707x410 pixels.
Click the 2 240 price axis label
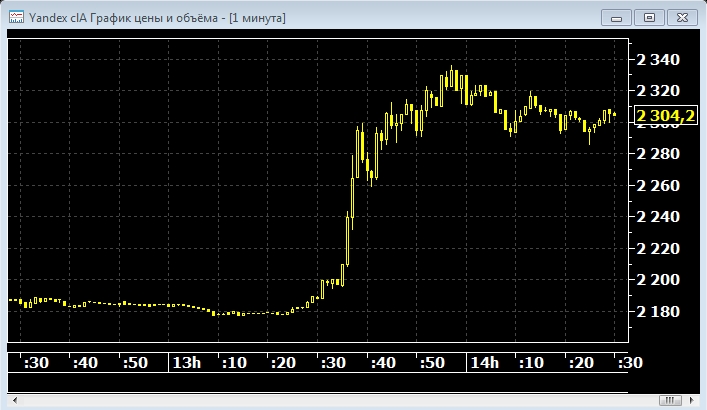click(x=657, y=217)
